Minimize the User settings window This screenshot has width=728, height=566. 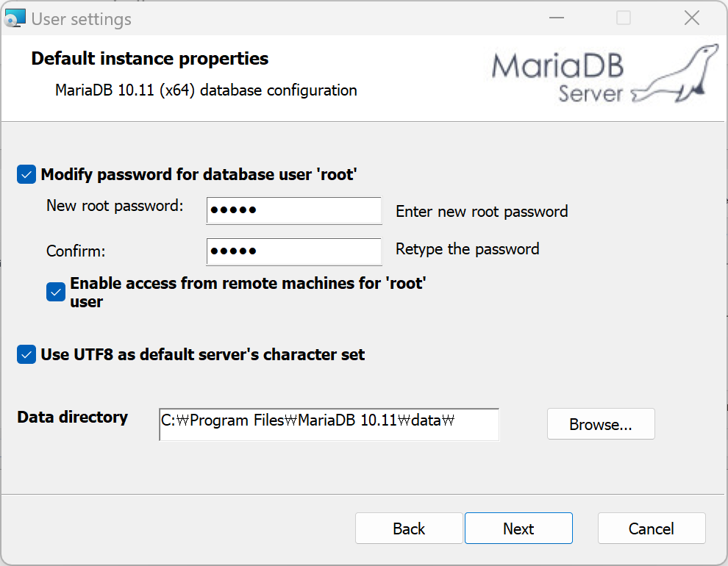556,18
